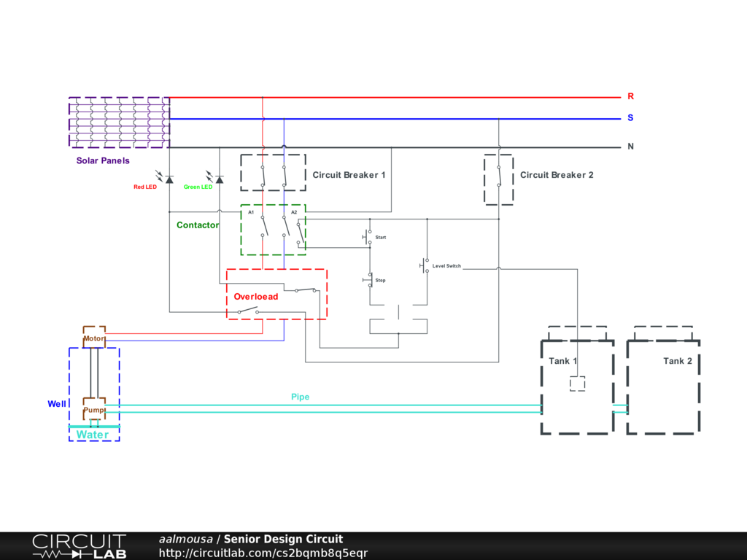Screen dimensions: 747x560
Task: Click the Pump component in the well
Action: [x=94, y=410]
